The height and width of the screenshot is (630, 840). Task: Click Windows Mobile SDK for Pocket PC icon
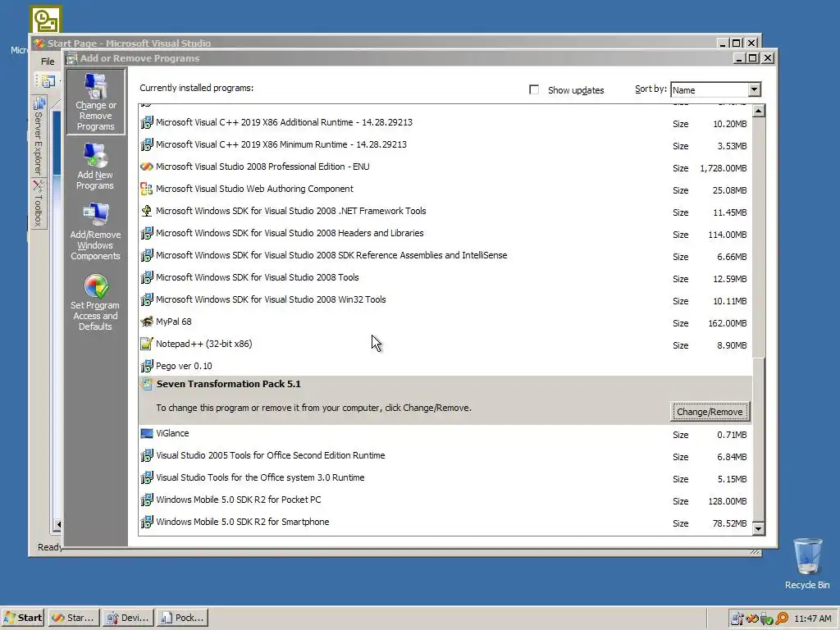coord(146,500)
